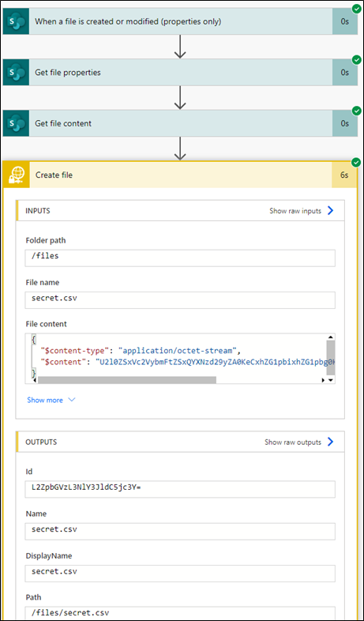The width and height of the screenshot is (364, 621).
Task: Click the Create file connector globe icon
Action: [16, 175]
